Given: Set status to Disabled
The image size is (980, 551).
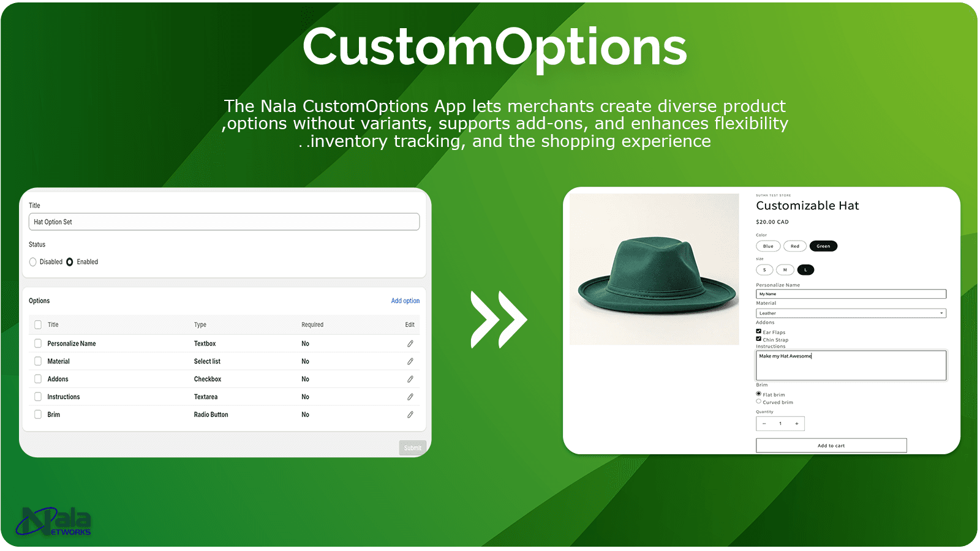Looking at the screenshot, I should [x=32, y=261].
